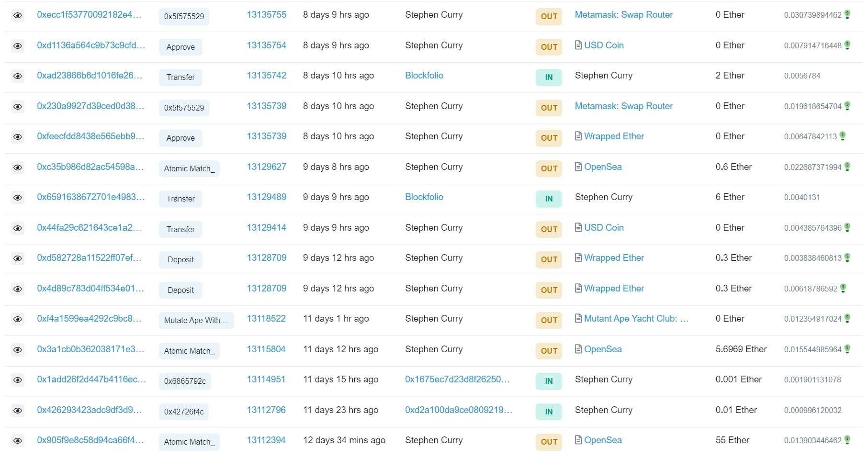
Task: Select the value text '5.6969 Ether'
Action: 741,349
